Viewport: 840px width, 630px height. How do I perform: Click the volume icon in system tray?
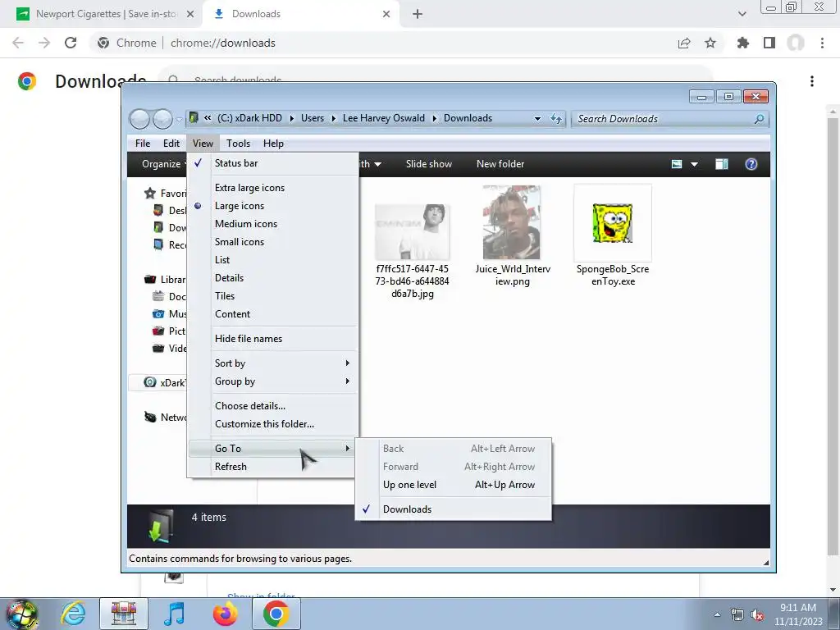757,614
